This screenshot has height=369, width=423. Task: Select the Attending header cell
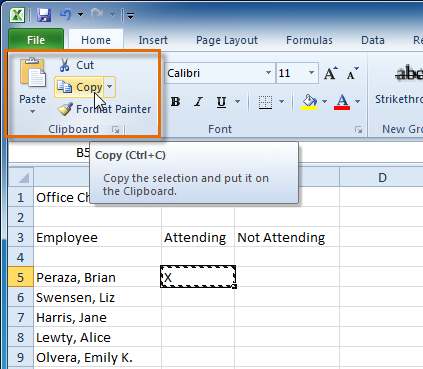coord(198,237)
